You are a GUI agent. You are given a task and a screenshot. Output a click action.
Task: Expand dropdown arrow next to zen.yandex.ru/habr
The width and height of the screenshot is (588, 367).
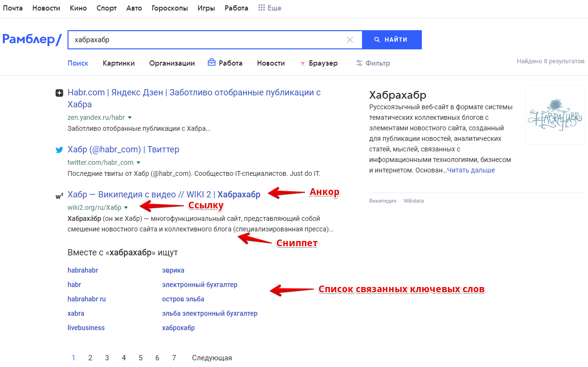coord(130,117)
